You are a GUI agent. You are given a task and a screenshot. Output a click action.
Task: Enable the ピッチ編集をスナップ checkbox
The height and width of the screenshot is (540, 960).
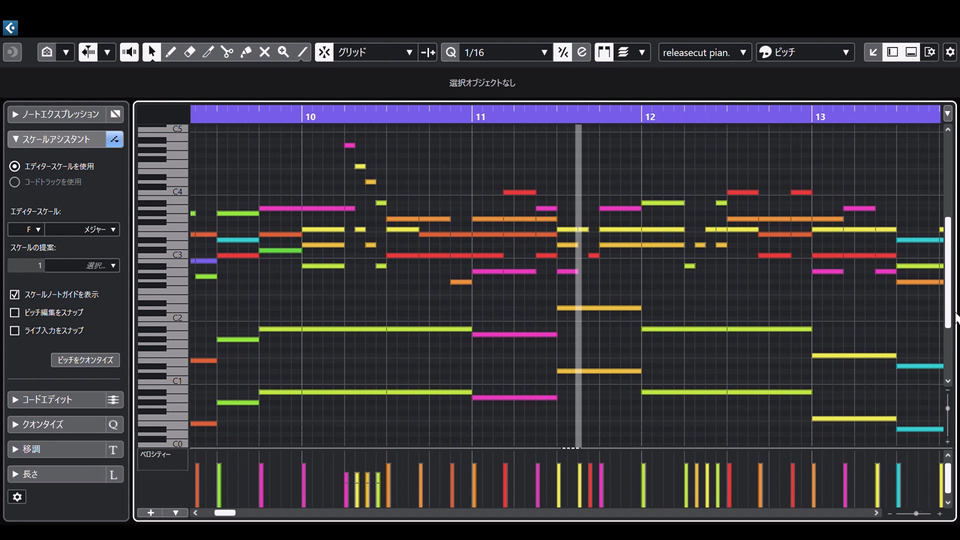(15, 313)
